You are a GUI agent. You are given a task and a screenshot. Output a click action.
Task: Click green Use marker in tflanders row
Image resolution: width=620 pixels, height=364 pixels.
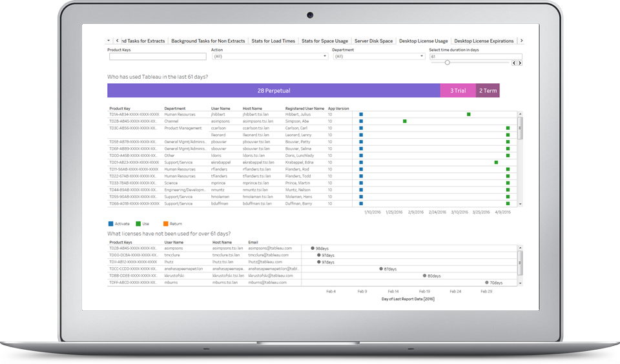pos(508,176)
